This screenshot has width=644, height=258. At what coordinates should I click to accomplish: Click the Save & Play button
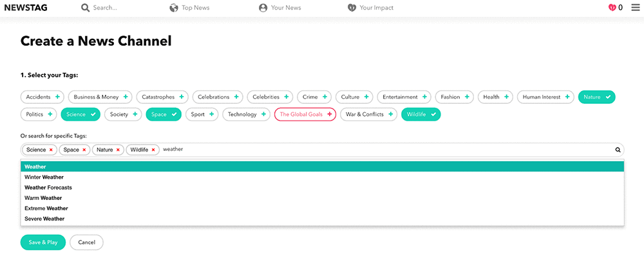click(x=43, y=243)
